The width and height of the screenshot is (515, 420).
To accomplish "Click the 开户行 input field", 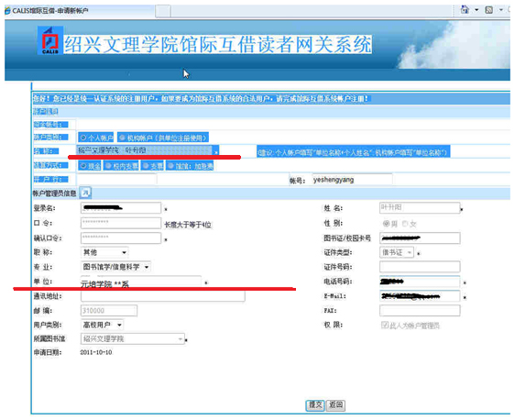I will pos(117,180).
